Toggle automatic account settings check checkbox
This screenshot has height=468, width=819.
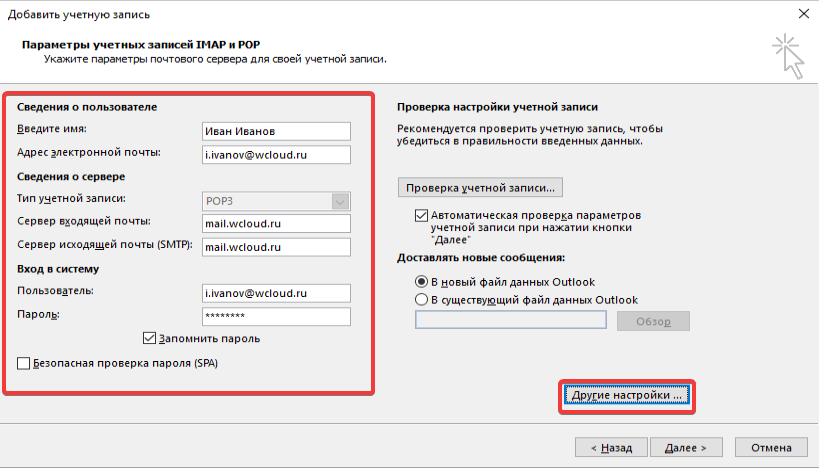(x=420, y=215)
